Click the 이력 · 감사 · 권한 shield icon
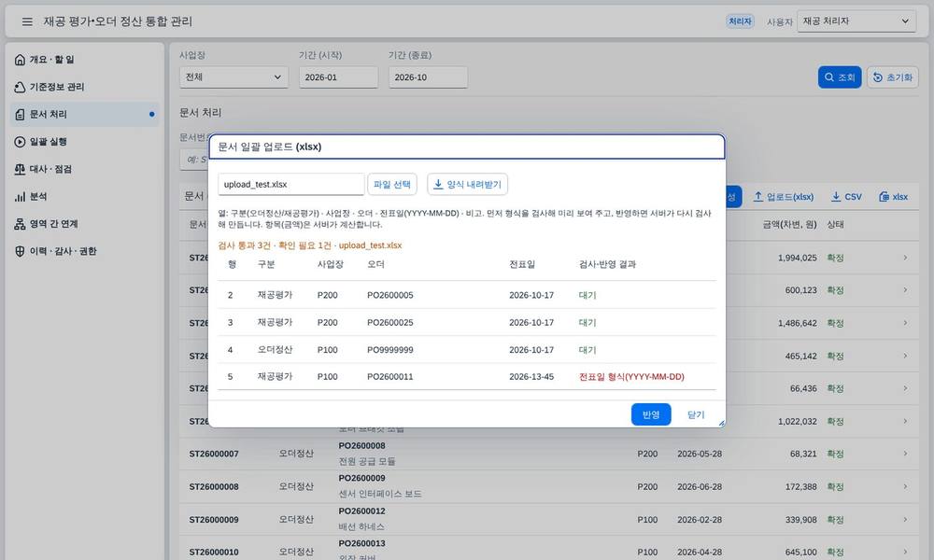The width and height of the screenshot is (934, 560). tap(20, 251)
